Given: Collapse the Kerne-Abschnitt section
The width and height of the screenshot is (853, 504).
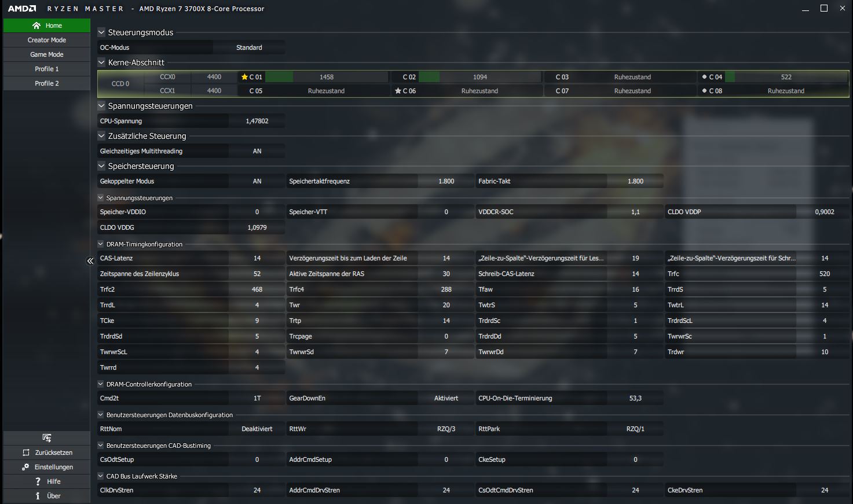Looking at the screenshot, I should (x=101, y=62).
